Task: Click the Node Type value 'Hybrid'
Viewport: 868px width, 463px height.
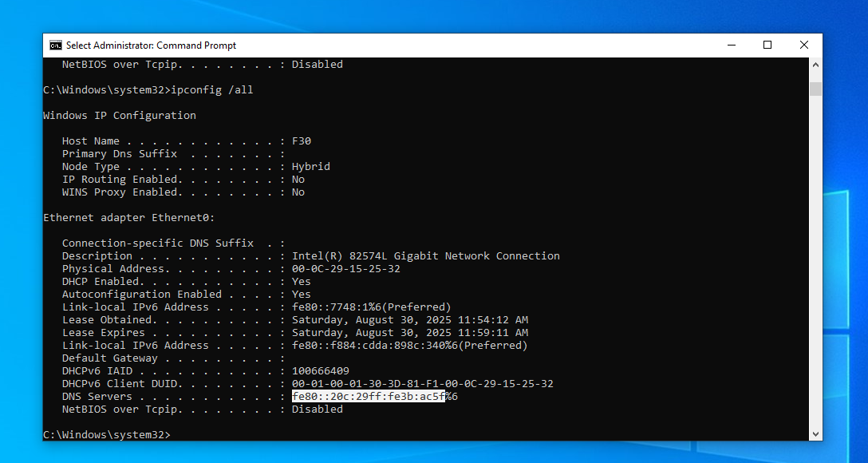Action: 311,167
